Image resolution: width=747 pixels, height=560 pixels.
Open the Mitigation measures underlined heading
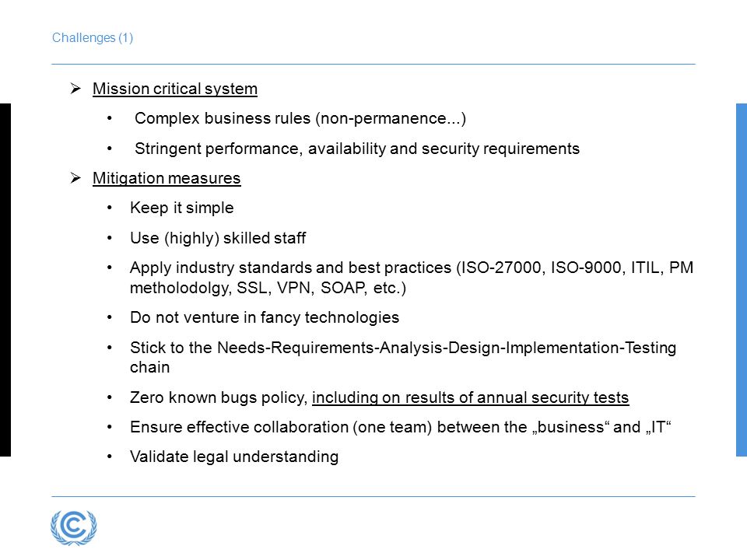click(167, 179)
